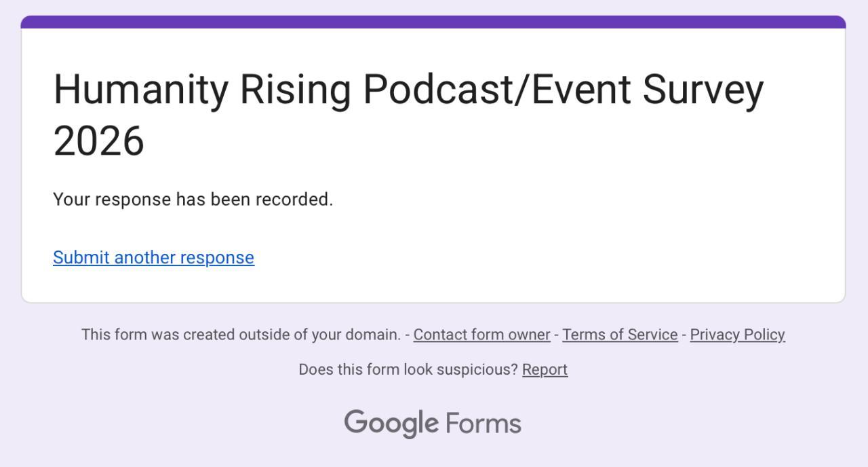This screenshot has width=868, height=467.
Task: Open the Contact form owner link
Action: click(481, 335)
